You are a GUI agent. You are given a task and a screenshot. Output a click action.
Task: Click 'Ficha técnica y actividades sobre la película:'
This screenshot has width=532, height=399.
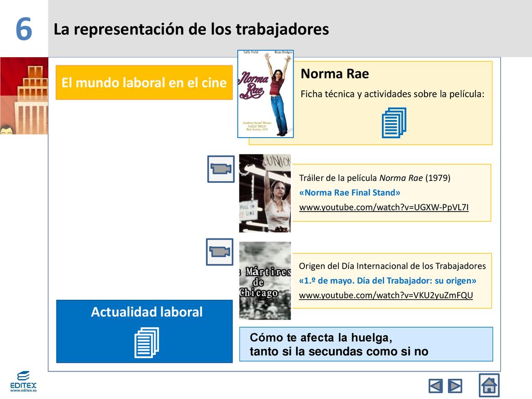point(393,94)
